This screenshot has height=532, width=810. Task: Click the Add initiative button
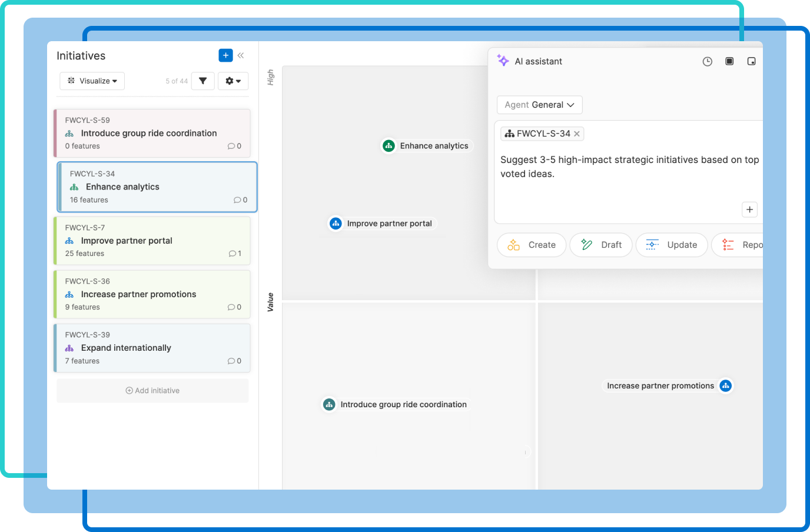[152, 391]
